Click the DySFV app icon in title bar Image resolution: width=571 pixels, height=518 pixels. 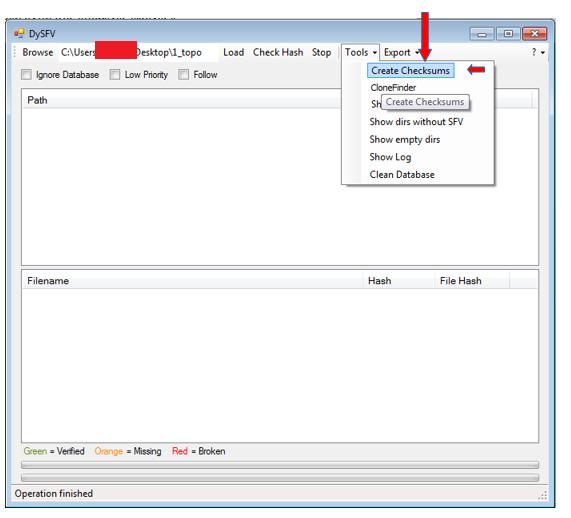[x=19, y=34]
